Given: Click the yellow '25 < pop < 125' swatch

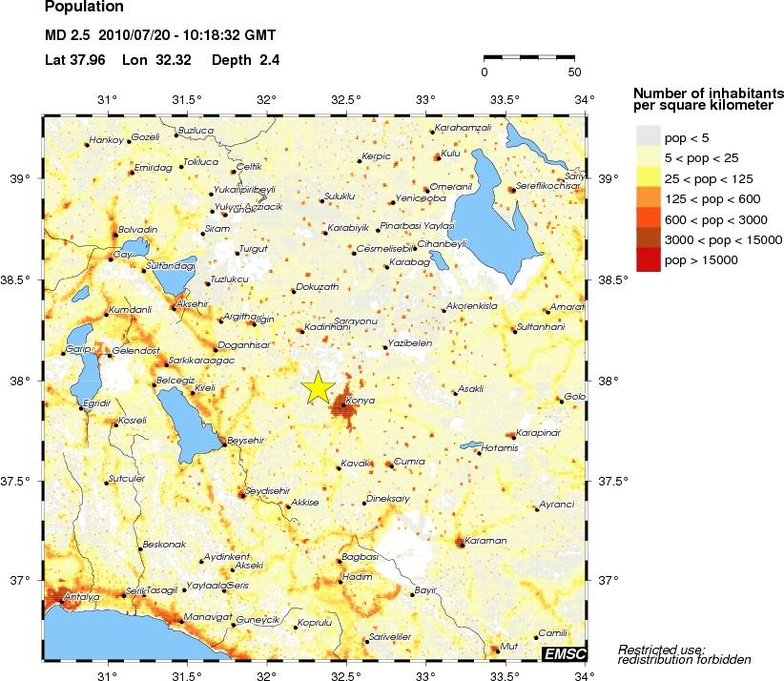Looking at the screenshot, I should click(x=648, y=177).
